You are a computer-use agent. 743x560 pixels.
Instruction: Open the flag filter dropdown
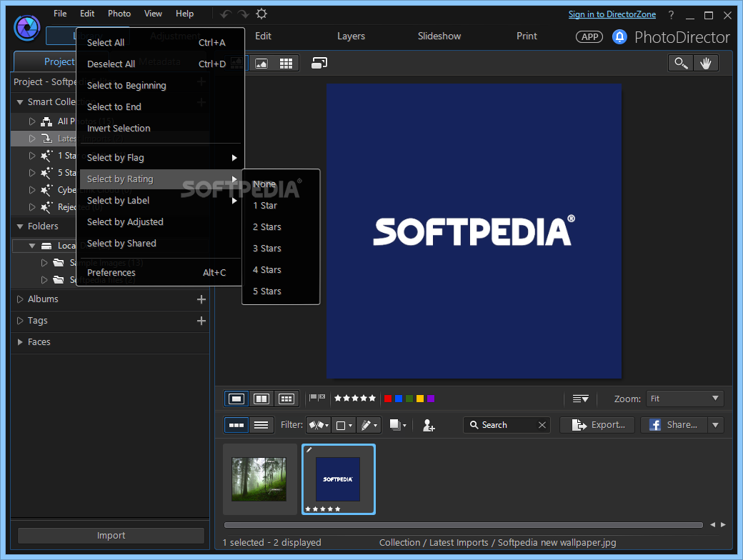coord(319,426)
